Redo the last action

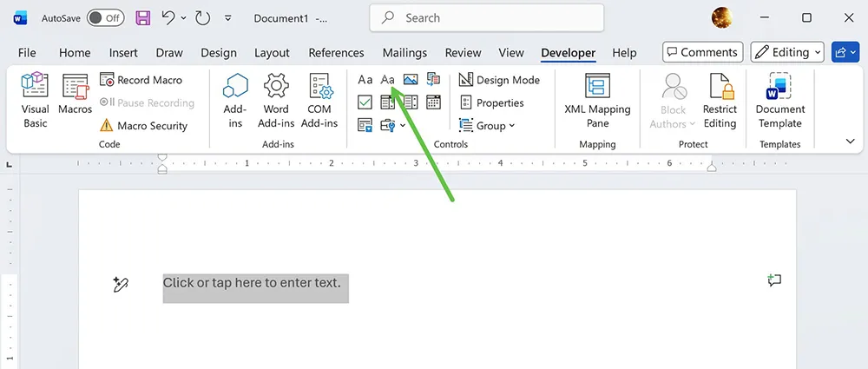tap(202, 17)
